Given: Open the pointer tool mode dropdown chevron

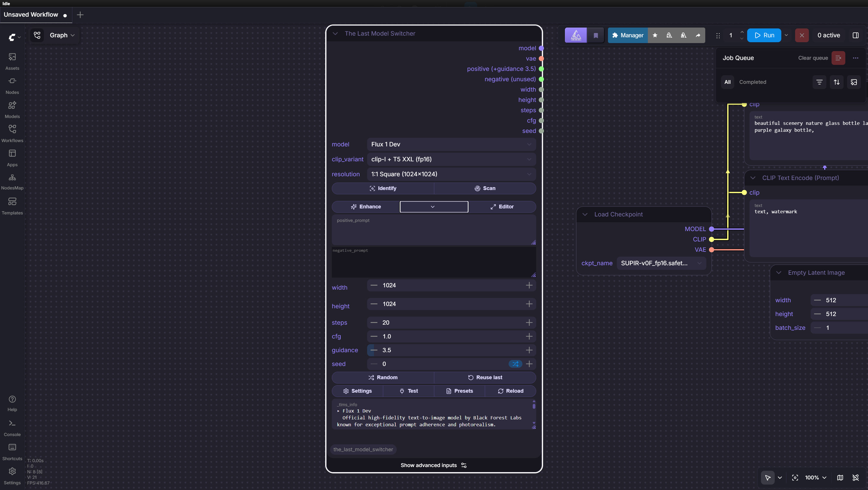Looking at the screenshot, I should pyautogui.click(x=780, y=478).
